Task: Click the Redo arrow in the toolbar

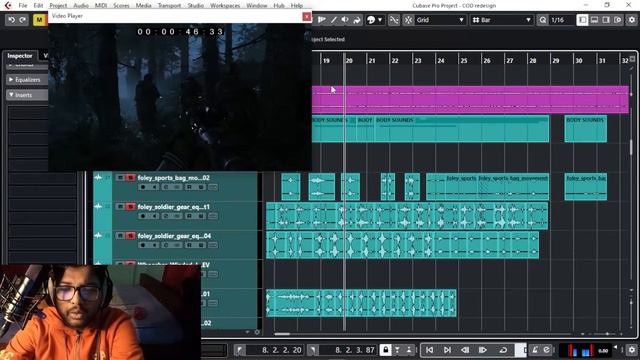Action: pos(23,20)
